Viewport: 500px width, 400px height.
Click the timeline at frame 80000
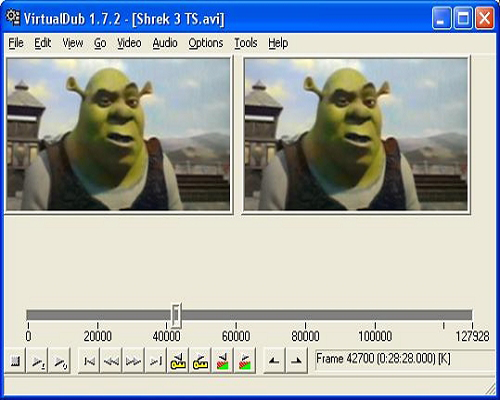305,315
